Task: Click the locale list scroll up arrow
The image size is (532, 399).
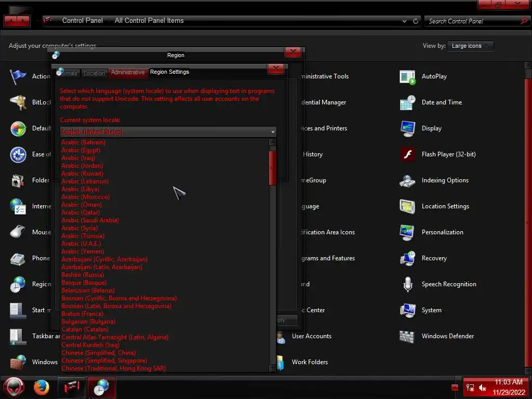Action: click(x=272, y=142)
